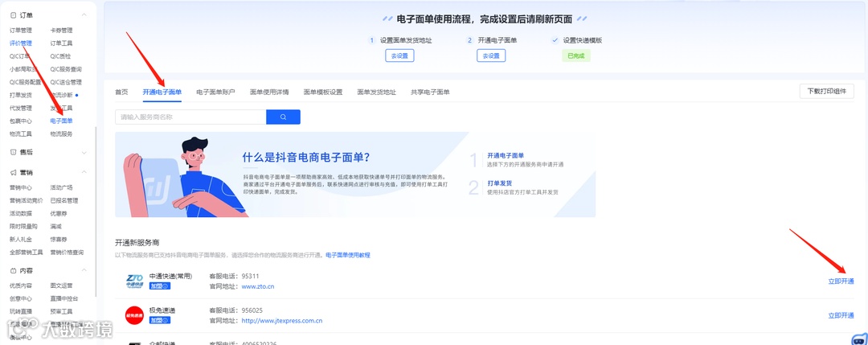Select 电子面单 in the sidebar

tap(61, 121)
